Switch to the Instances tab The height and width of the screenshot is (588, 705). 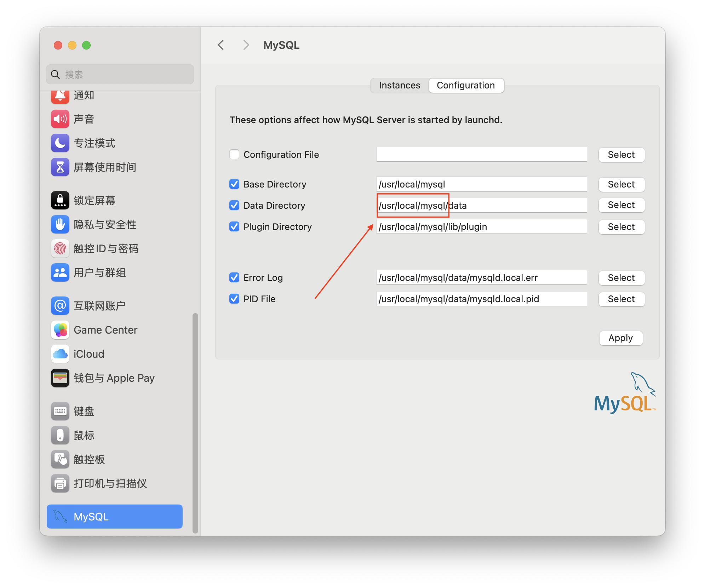tap(400, 86)
